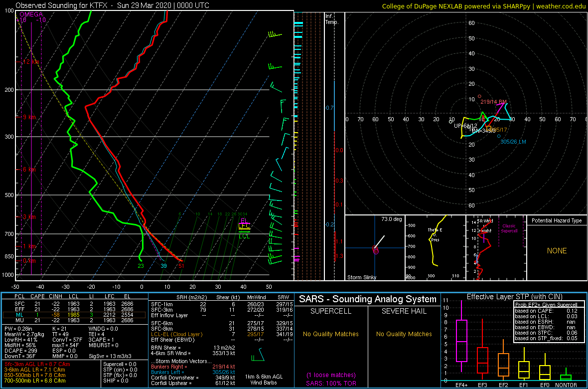This screenshot has height=389, width=588.
Task: Click the Storm Slinky panel label
Action: (x=362, y=277)
